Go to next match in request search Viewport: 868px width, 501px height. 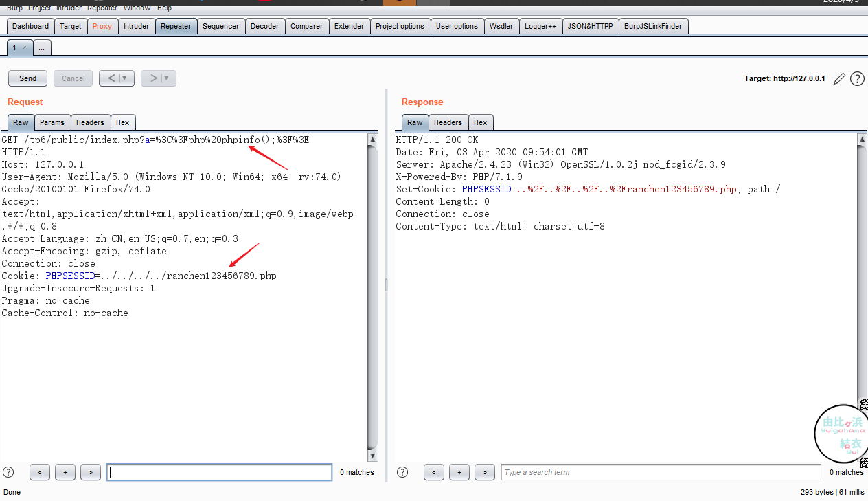click(x=91, y=472)
